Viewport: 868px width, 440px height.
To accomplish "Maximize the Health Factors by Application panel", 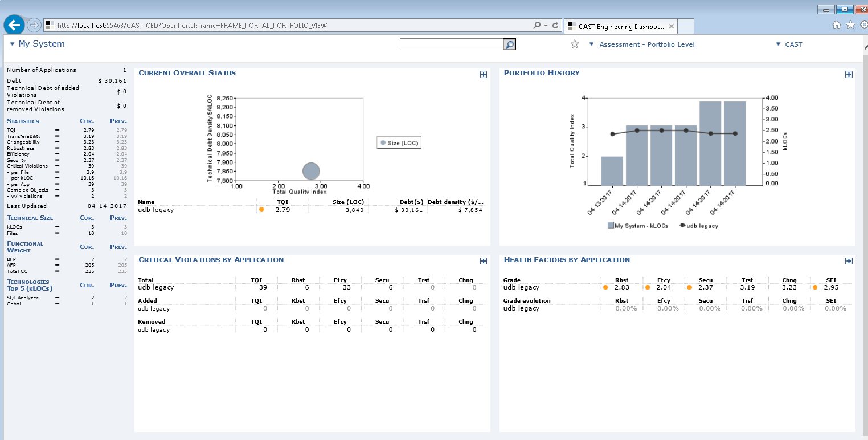I will click(x=849, y=261).
